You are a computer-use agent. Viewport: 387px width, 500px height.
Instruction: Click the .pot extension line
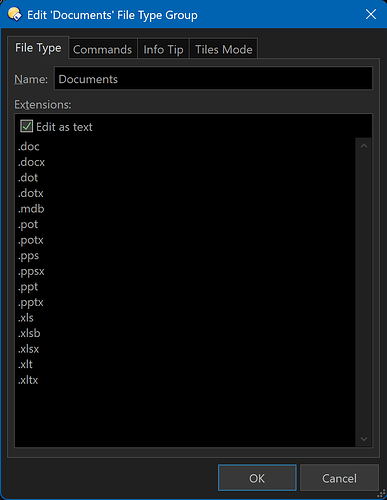click(x=28, y=225)
